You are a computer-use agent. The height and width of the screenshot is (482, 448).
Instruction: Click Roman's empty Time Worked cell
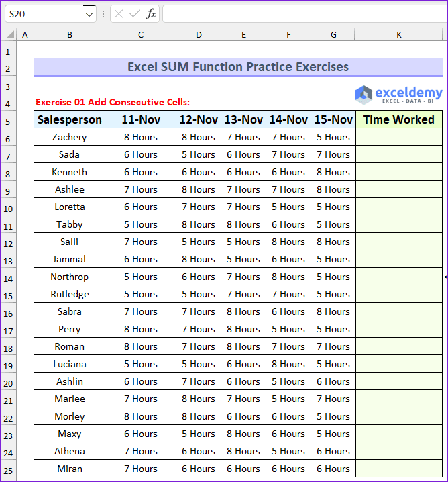[399, 346]
